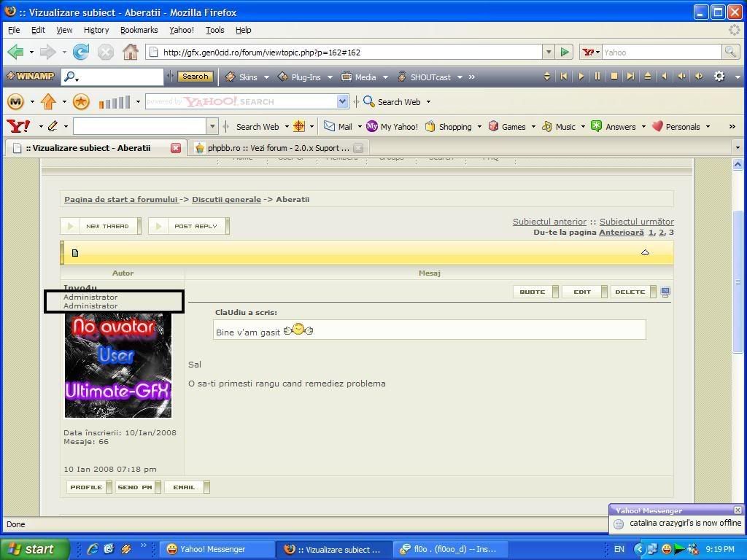Stop playback in Winamp toolbar
747x560 pixels.
click(614, 76)
